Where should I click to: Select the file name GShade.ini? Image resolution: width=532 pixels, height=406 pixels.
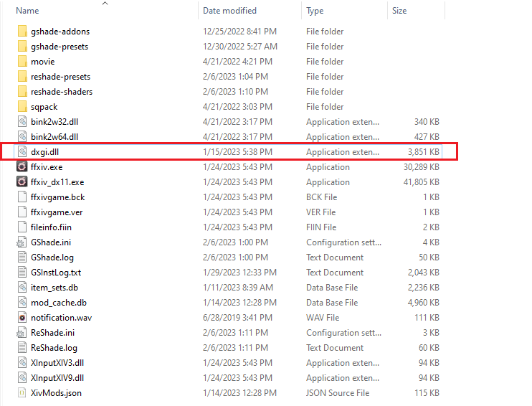51,242
